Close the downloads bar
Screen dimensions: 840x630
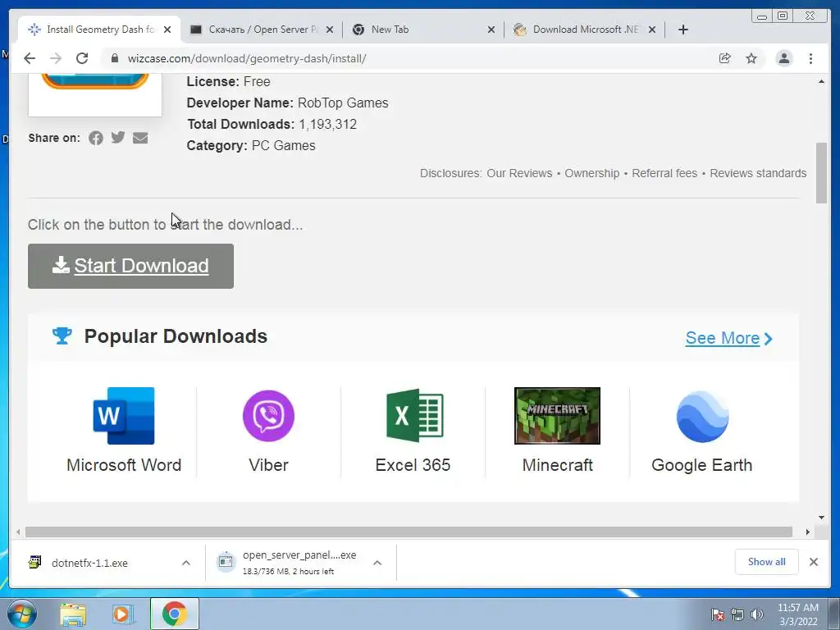[813, 562]
